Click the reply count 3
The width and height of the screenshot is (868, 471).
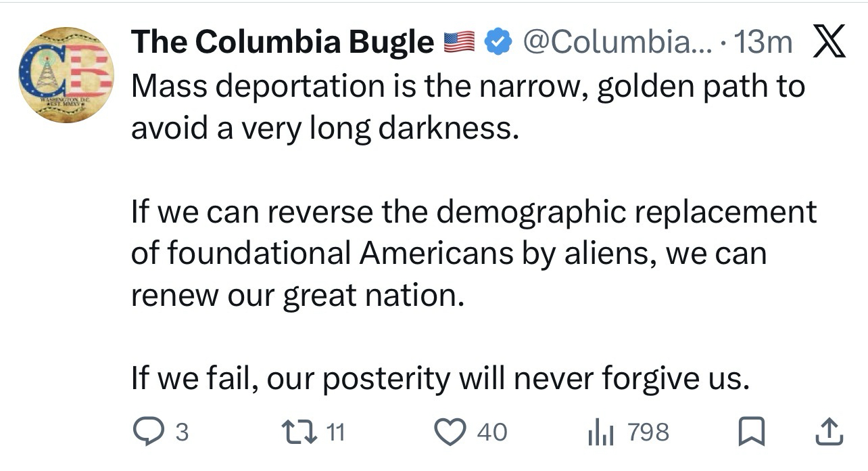pyautogui.click(x=182, y=432)
